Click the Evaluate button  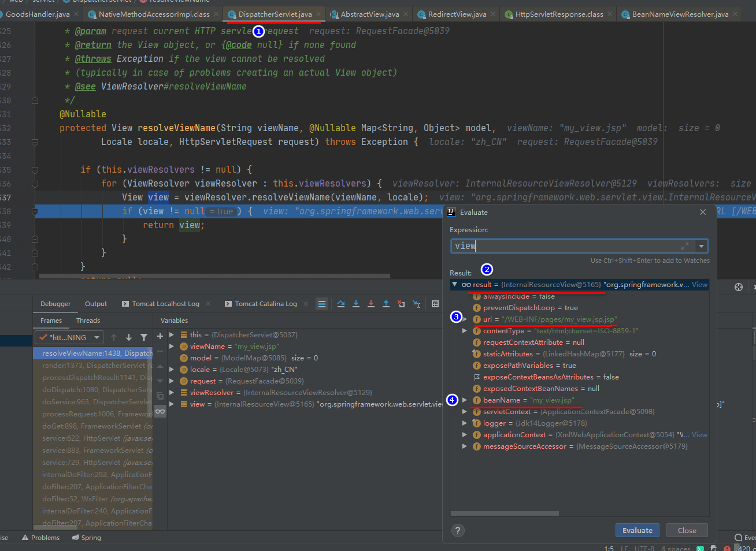coord(638,530)
